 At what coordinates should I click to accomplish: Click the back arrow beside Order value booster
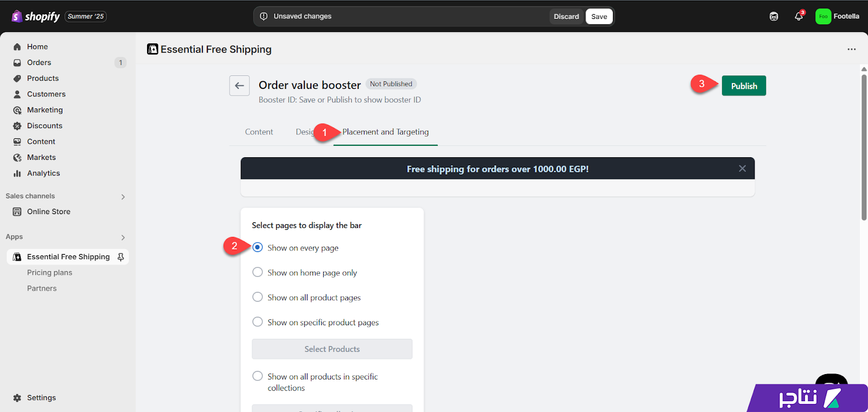click(239, 86)
